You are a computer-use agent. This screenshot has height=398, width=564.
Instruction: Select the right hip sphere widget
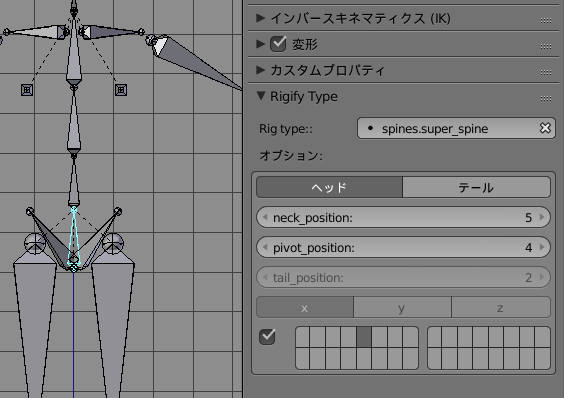pyautogui.click(x=113, y=243)
